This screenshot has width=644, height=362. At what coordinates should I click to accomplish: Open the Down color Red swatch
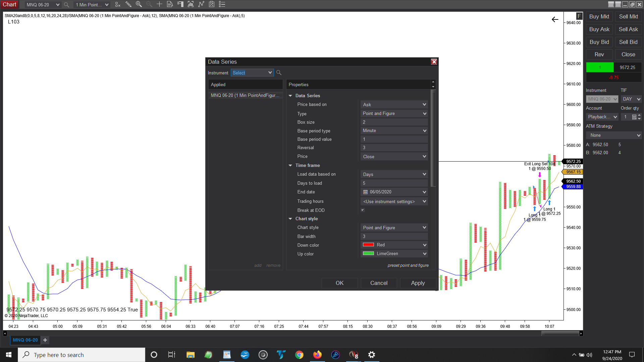[x=368, y=245]
